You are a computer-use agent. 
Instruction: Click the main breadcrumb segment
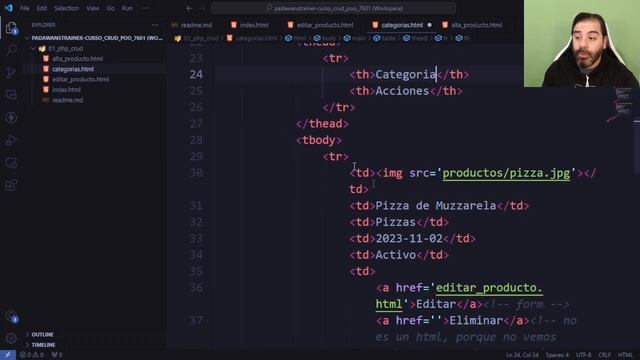coord(355,38)
